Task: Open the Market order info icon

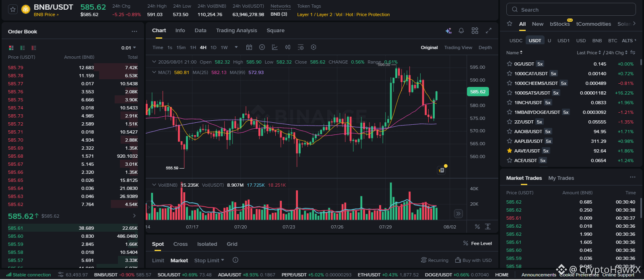Action: (x=235, y=260)
